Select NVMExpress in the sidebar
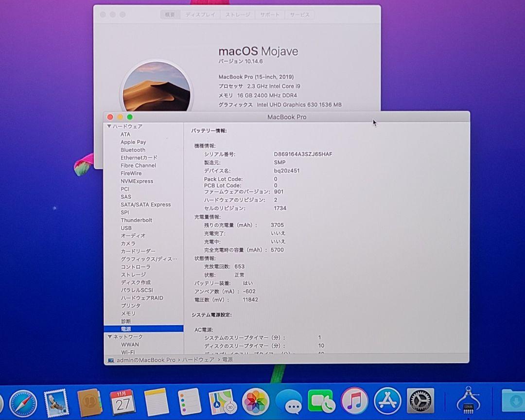The image size is (525, 420). (x=137, y=181)
